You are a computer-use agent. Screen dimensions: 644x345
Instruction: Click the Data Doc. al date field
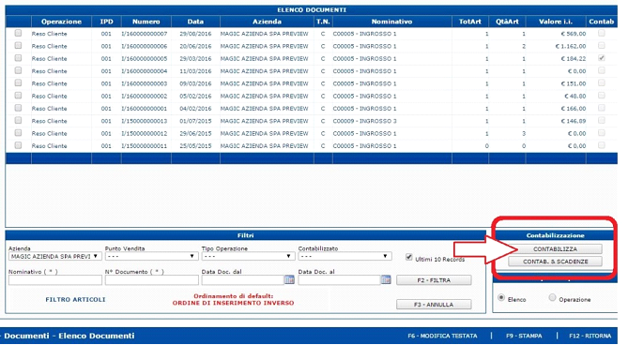tap(339, 279)
